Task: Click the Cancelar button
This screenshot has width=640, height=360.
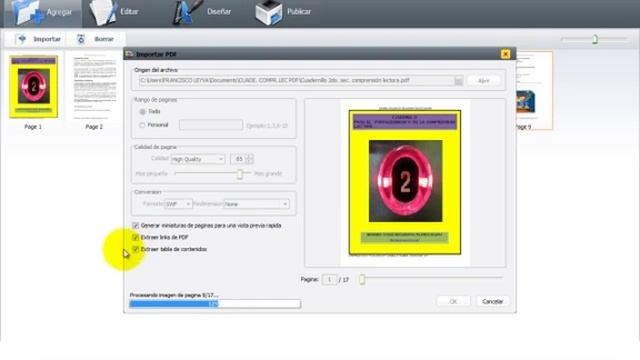Action: 493,301
